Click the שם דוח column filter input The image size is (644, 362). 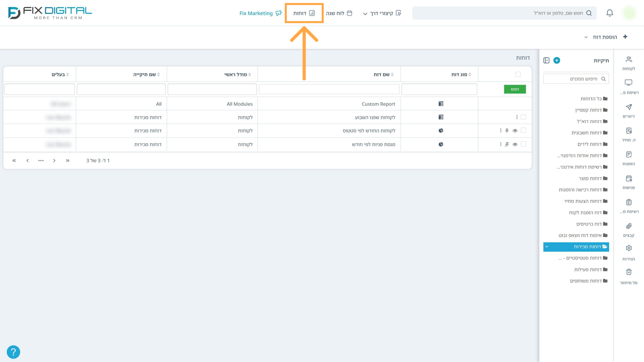(x=329, y=89)
